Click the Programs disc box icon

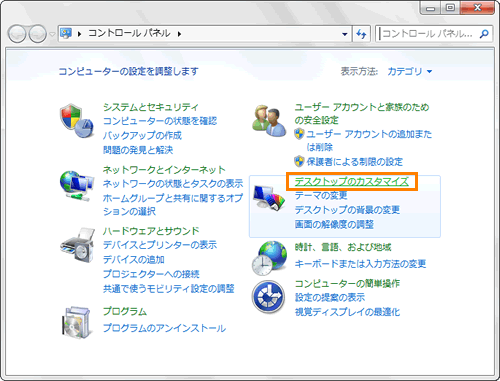[x=76, y=323]
